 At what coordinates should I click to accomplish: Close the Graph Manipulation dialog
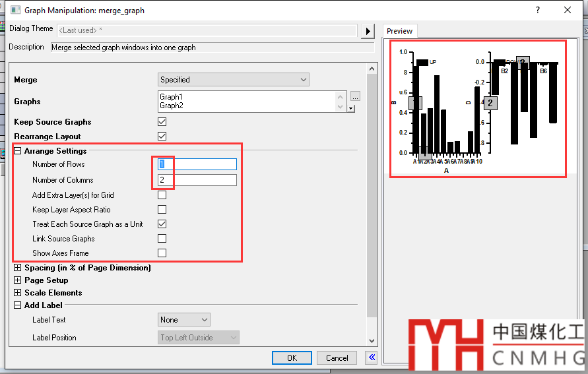point(568,10)
